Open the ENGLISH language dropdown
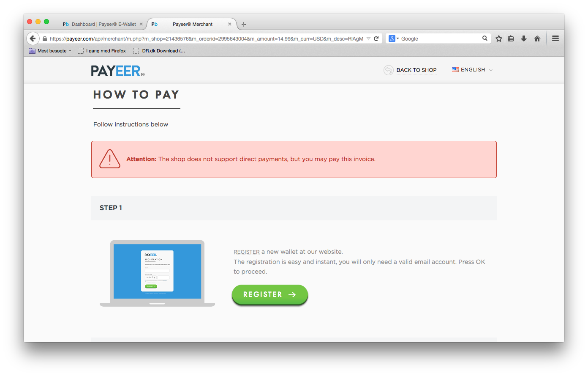Viewport: 588px width, 376px height. [x=473, y=70]
